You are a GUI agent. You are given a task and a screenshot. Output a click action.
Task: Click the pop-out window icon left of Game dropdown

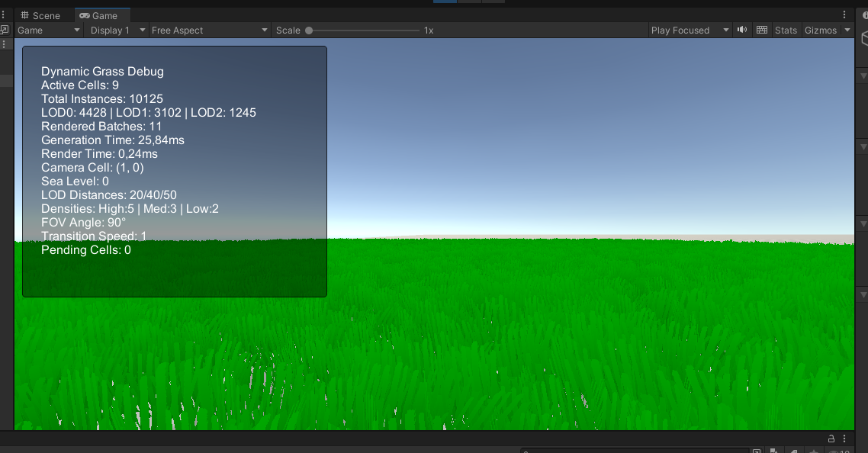(x=4, y=30)
